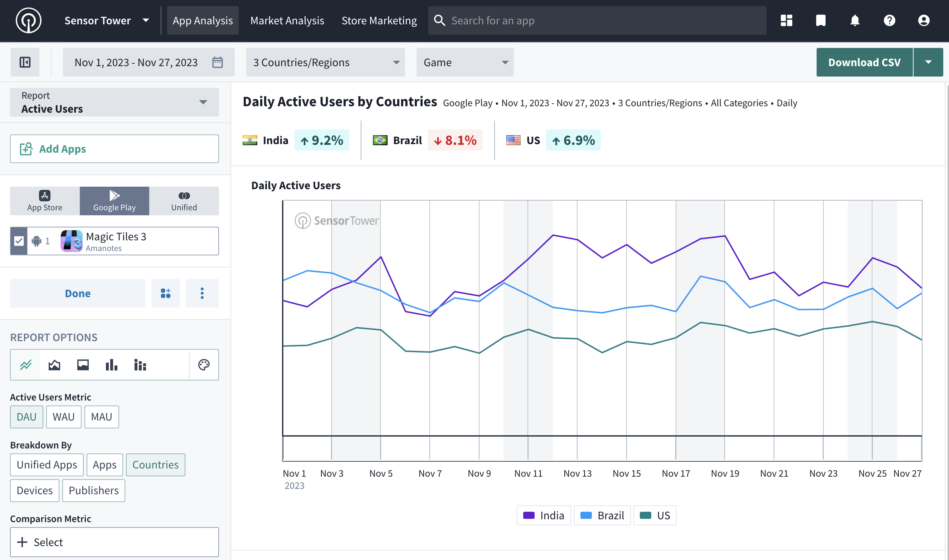The image size is (949, 560).
Task: Open the 3 Countries/Regions dropdown
Action: 325,62
